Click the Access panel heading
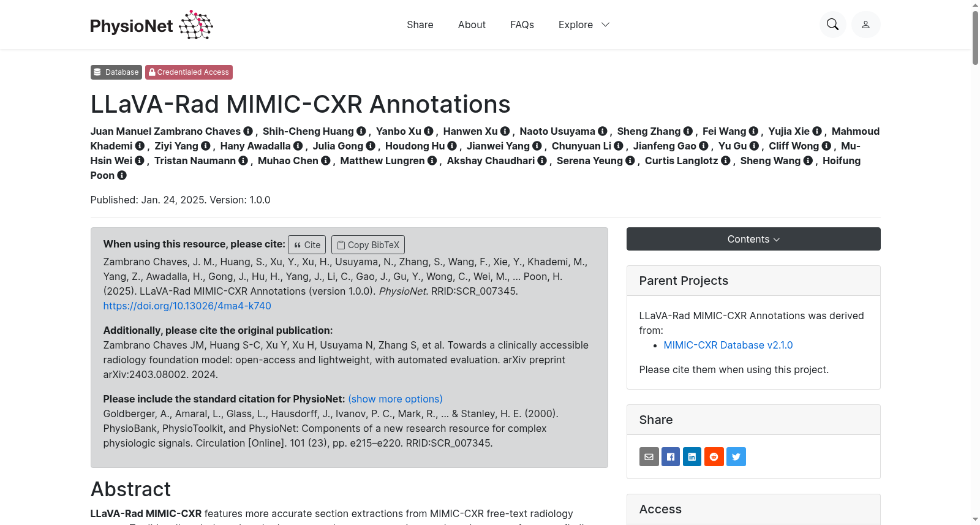Viewport: 980px width, 525px height. 660,509
